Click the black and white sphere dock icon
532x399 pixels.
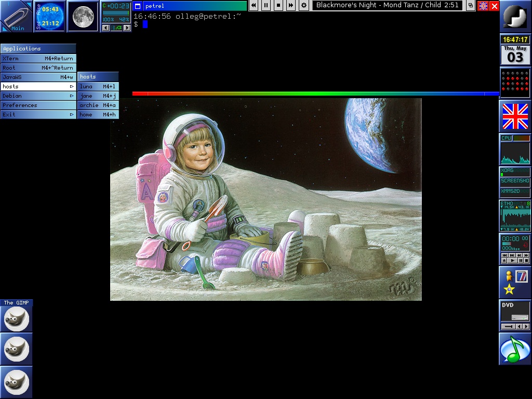pos(515,16)
